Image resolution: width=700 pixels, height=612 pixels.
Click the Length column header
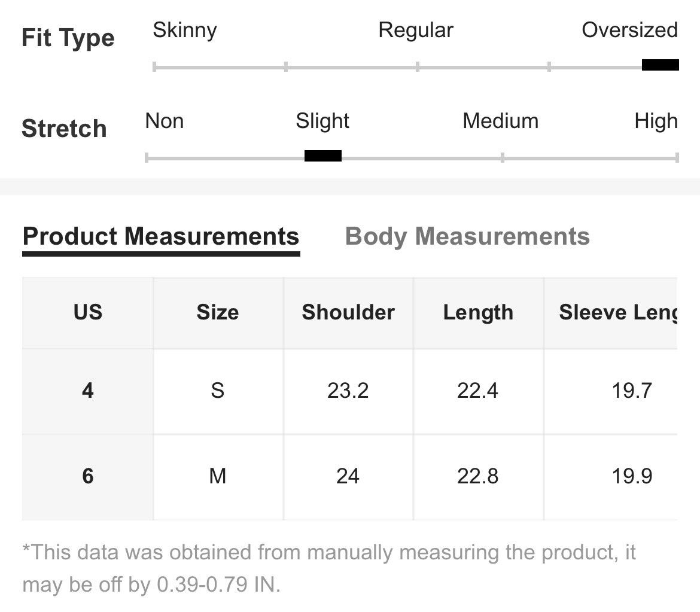478,312
